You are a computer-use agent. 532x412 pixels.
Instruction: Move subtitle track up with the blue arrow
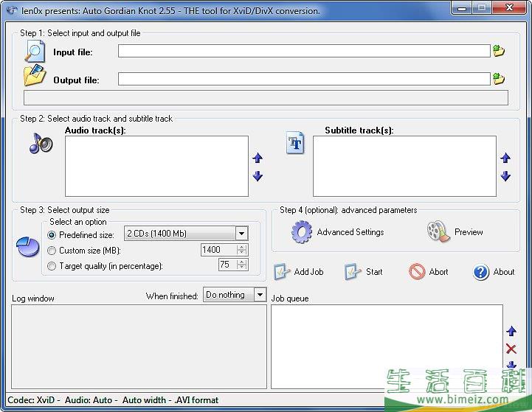pos(505,158)
